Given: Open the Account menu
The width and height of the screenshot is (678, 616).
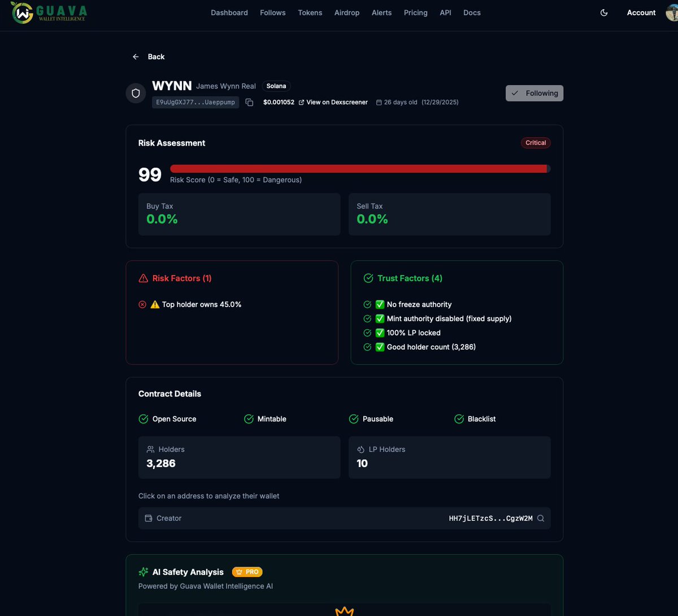Looking at the screenshot, I should tap(641, 12).
